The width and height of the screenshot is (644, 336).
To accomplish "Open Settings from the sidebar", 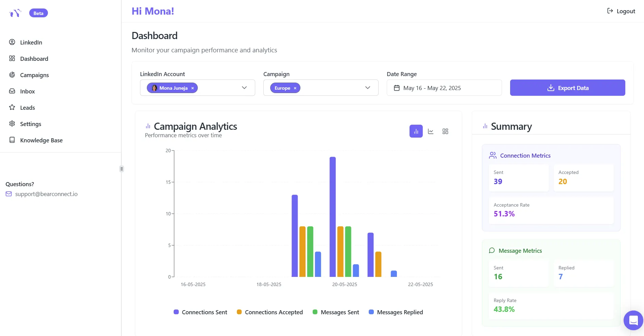I will coord(30,124).
